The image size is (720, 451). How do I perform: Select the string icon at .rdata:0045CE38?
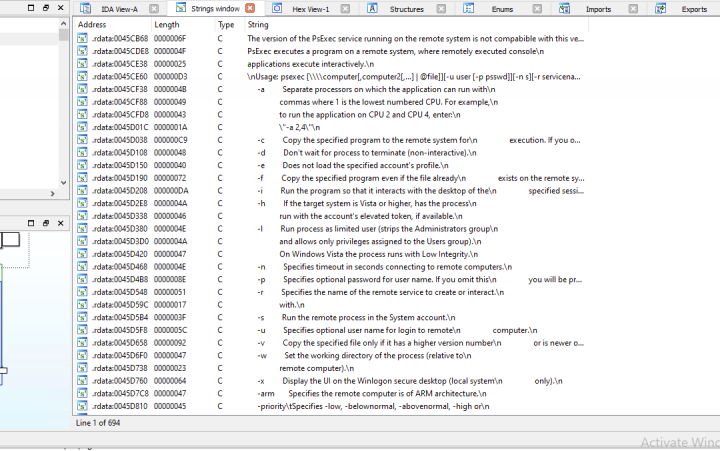click(x=82, y=64)
